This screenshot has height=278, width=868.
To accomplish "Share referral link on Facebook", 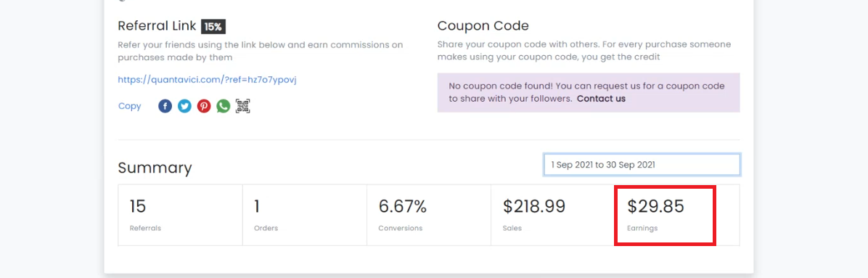I will coord(165,106).
